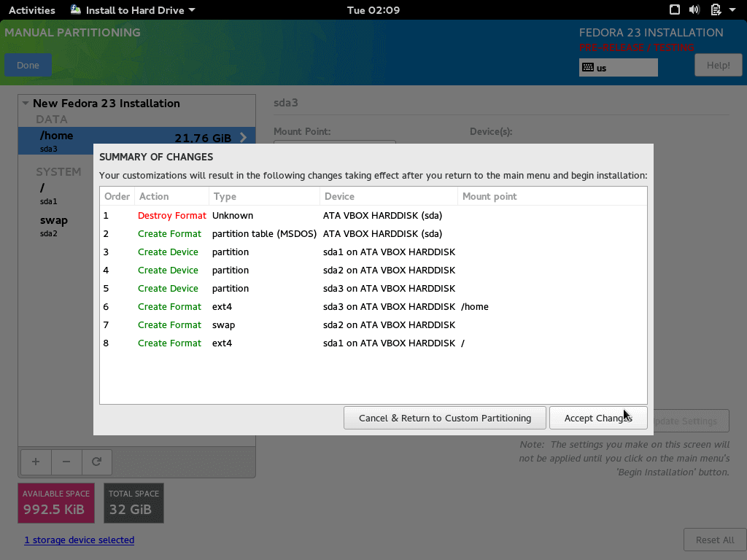Click Cancel & Return to Custom Partitioning
747x560 pixels.
point(444,418)
